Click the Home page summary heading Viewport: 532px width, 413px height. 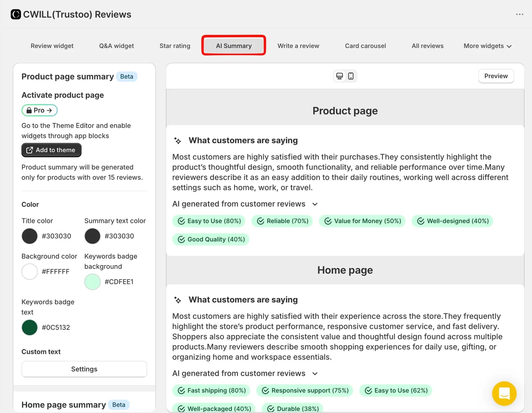[x=64, y=405]
